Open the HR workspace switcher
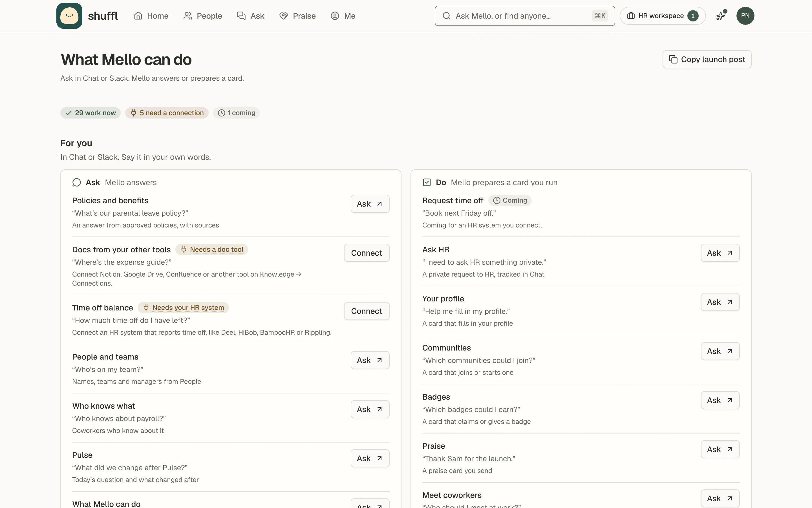The height and width of the screenshot is (508, 812). click(663, 16)
